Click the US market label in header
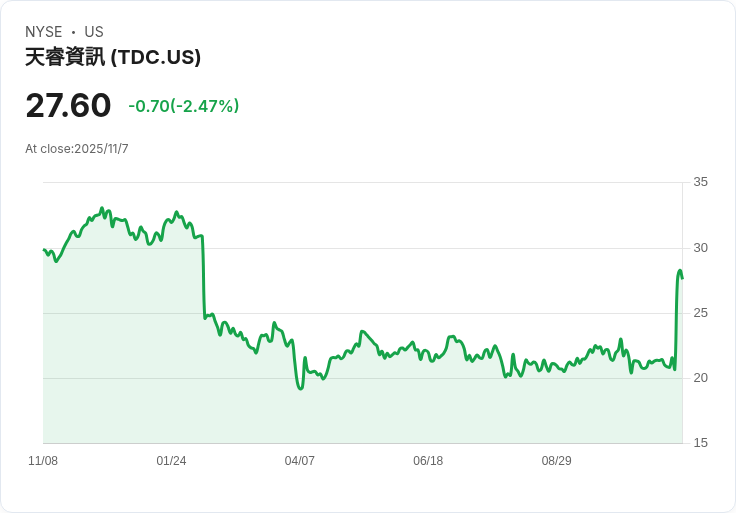The image size is (736, 513). (x=94, y=32)
